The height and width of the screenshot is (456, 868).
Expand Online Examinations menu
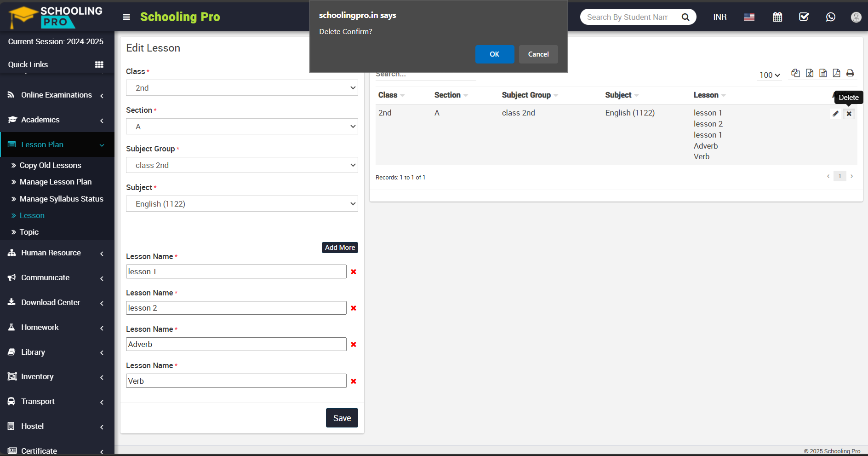57,95
